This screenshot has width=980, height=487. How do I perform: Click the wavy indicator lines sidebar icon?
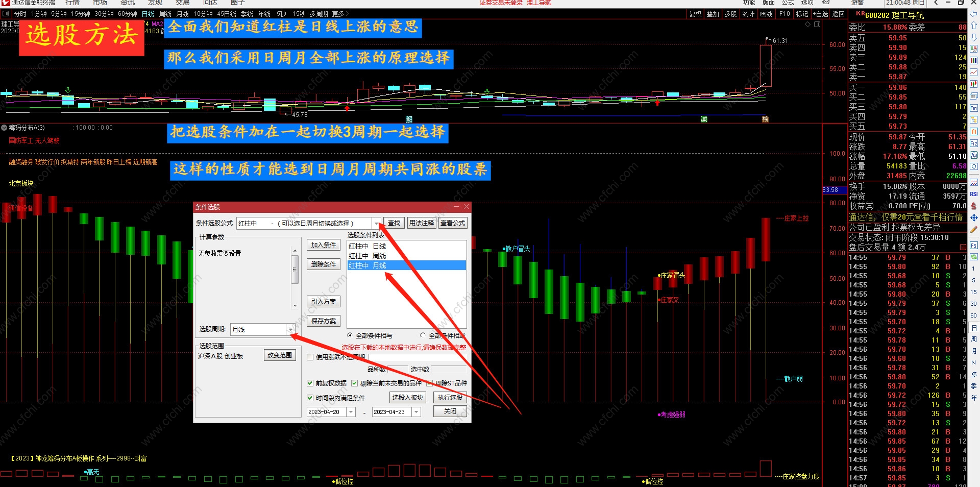pos(974,182)
